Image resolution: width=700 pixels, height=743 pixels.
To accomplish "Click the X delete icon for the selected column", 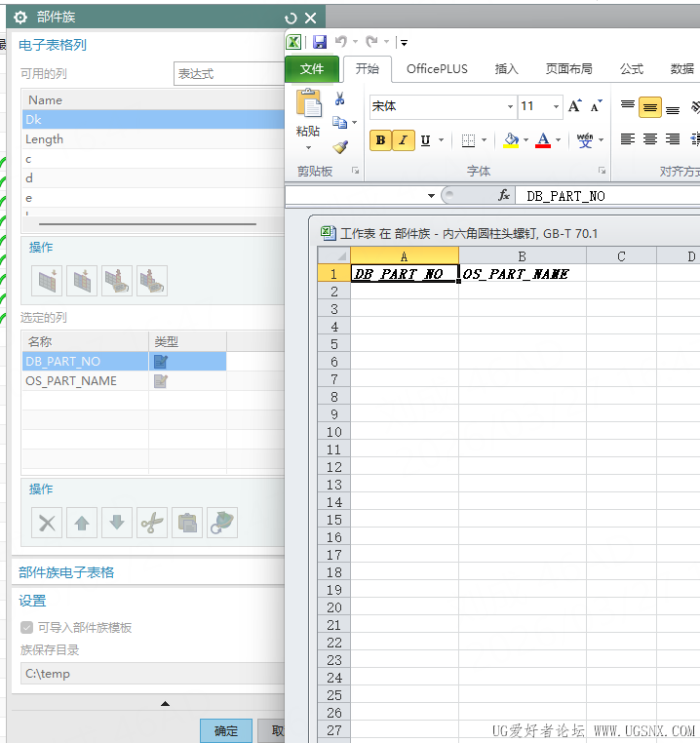I will (47, 523).
